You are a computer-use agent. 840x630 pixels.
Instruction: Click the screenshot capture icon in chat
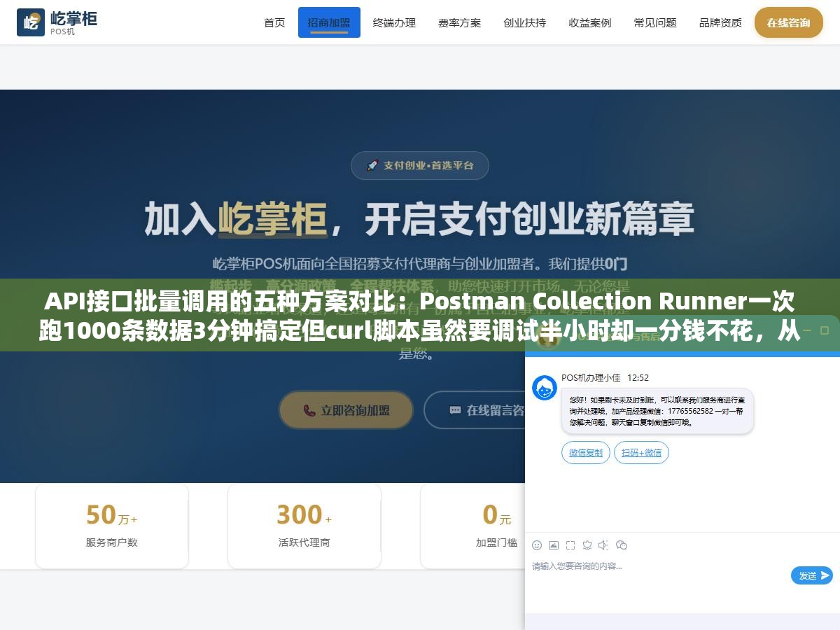[570, 545]
